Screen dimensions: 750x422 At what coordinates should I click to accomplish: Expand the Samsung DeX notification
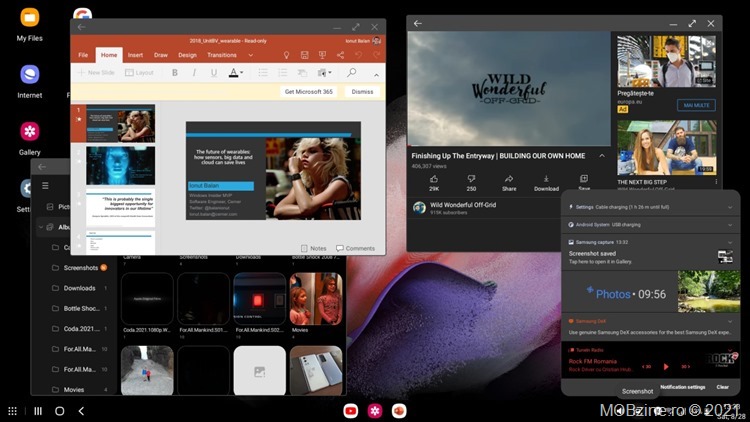coord(730,321)
